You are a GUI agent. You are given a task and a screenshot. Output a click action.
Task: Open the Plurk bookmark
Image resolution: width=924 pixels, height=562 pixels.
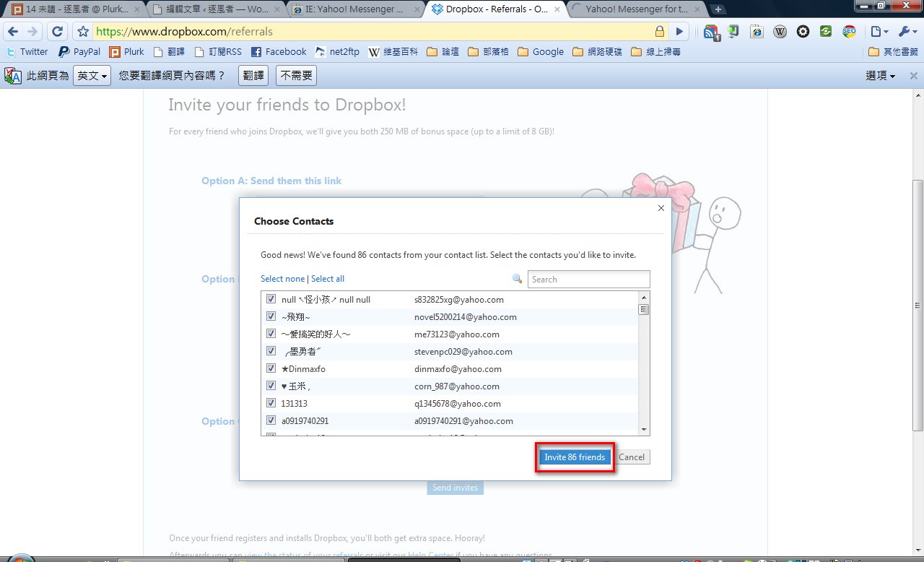[126, 52]
